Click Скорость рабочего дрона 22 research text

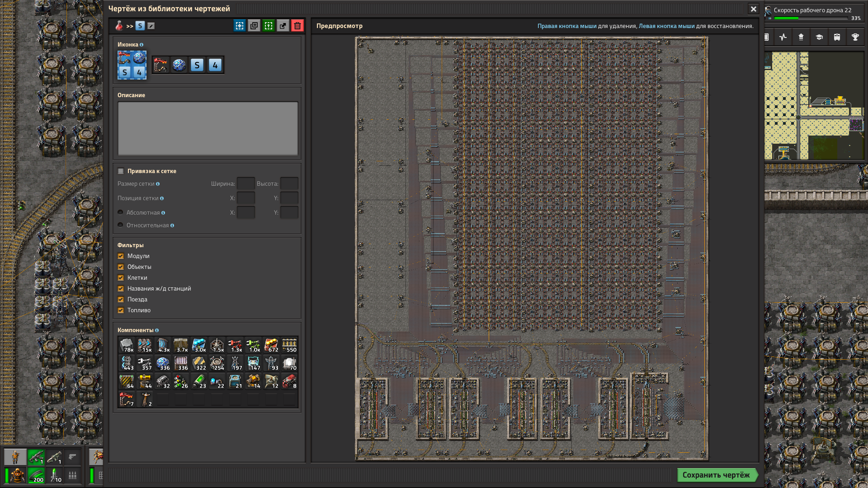point(812,10)
